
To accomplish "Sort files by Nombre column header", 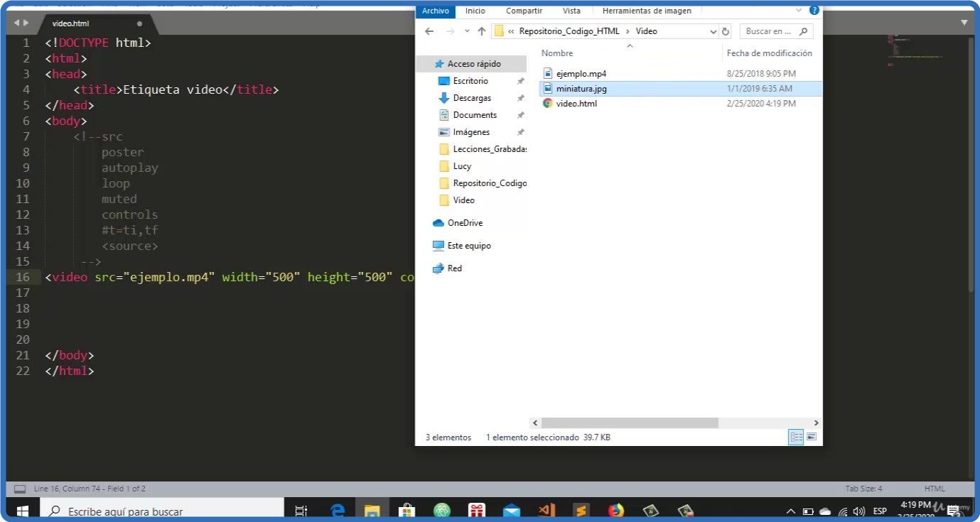I will point(557,53).
